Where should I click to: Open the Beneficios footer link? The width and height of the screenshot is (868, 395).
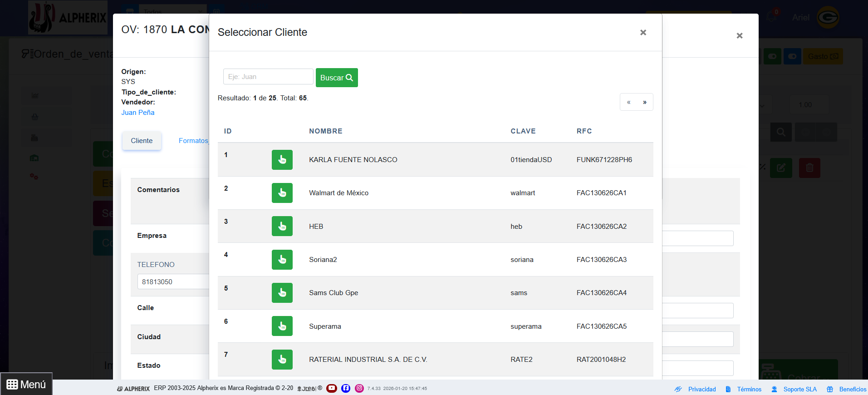[x=853, y=389]
